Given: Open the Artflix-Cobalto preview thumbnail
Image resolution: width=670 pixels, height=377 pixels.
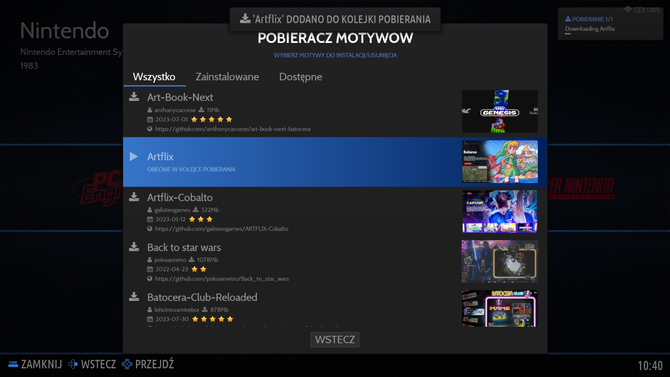Looking at the screenshot, I should pyautogui.click(x=500, y=212).
